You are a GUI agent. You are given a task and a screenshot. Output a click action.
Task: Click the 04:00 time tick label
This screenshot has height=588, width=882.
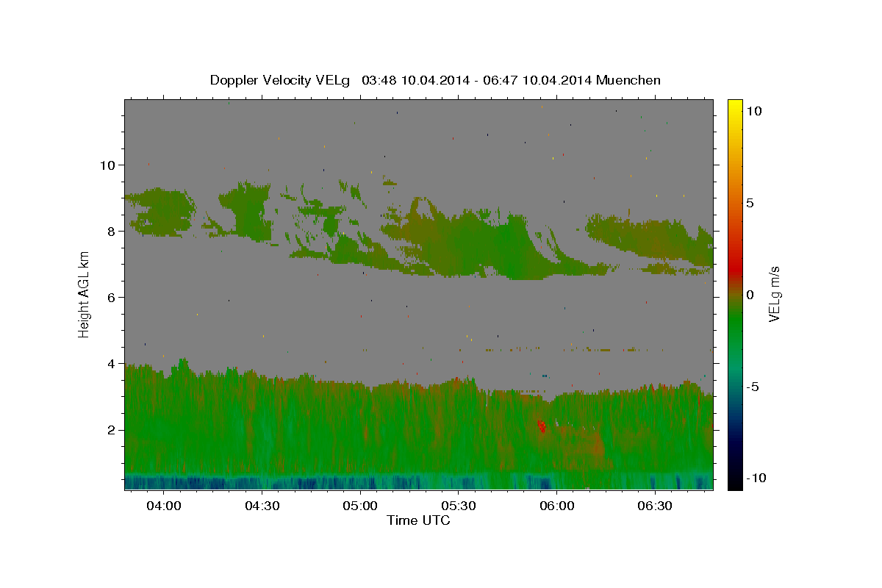[x=163, y=506]
